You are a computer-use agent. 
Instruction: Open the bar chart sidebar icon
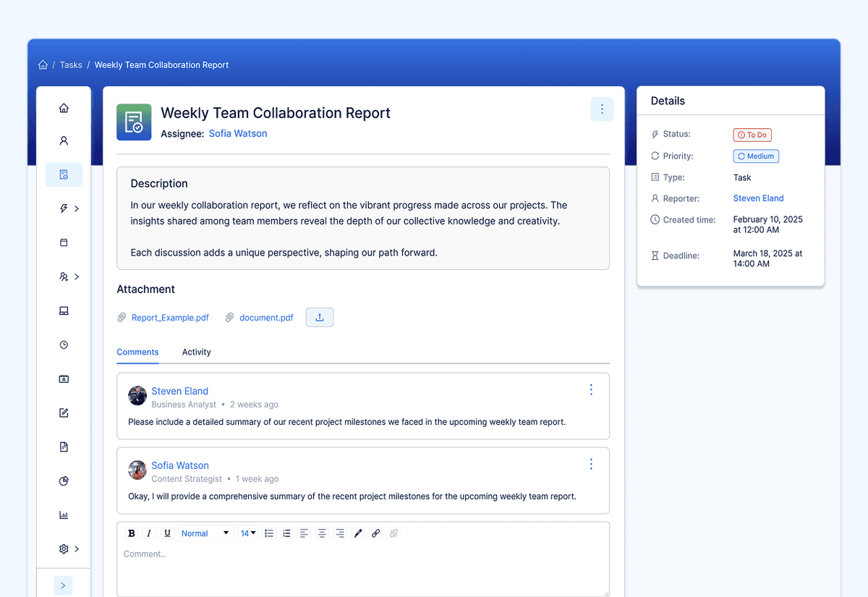tap(64, 515)
